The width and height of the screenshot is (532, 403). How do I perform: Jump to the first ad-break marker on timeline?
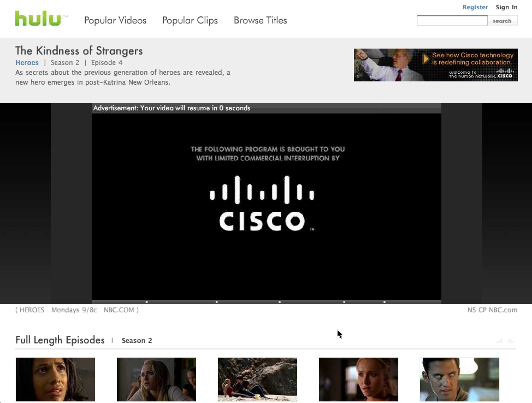tap(146, 302)
